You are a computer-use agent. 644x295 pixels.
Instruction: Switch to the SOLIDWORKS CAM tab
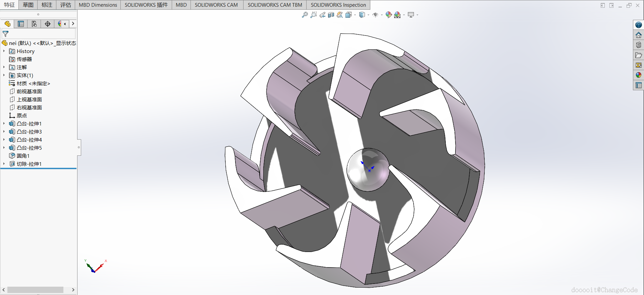click(x=216, y=5)
